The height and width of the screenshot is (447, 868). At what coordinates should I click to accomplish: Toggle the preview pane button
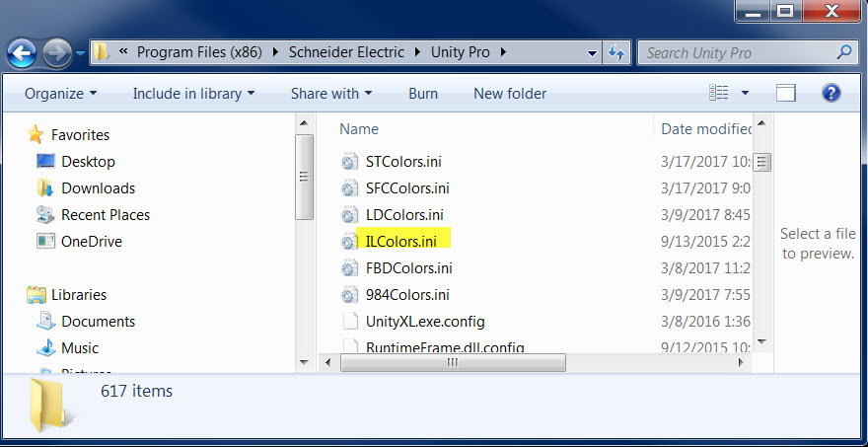(785, 93)
